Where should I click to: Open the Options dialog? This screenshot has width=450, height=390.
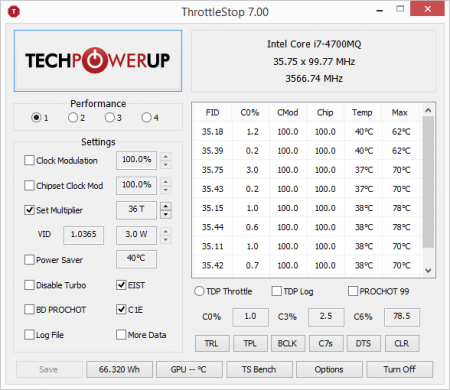(x=329, y=369)
